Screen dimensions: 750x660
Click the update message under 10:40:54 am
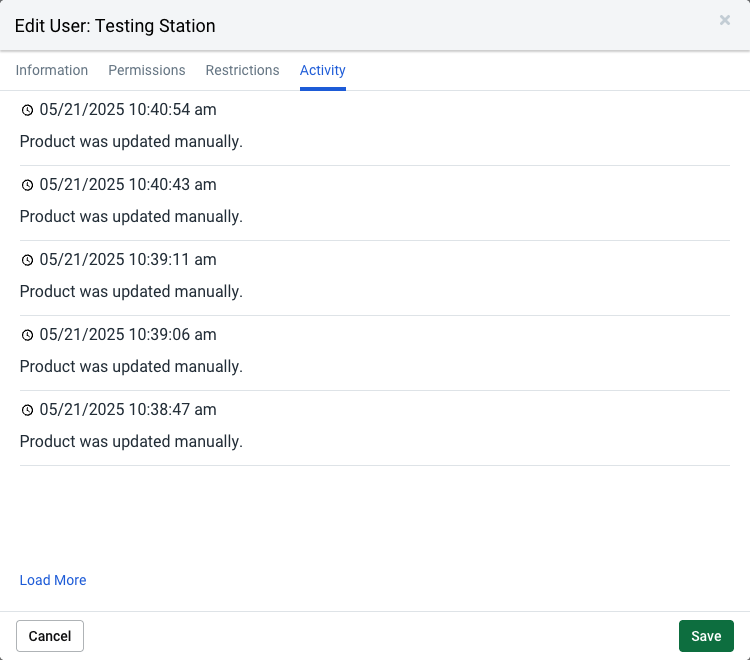[131, 142]
